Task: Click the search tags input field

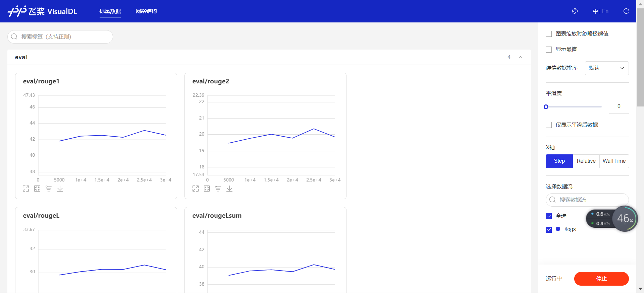Action: click(x=60, y=36)
